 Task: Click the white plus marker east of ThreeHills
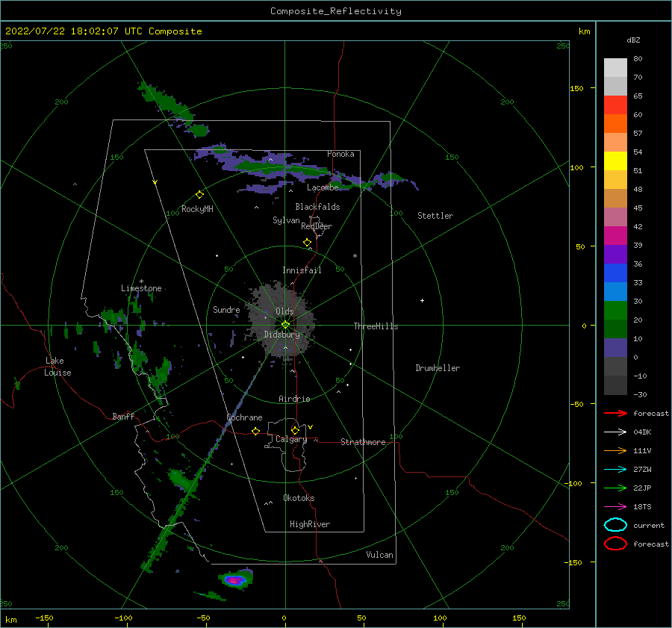(422, 300)
